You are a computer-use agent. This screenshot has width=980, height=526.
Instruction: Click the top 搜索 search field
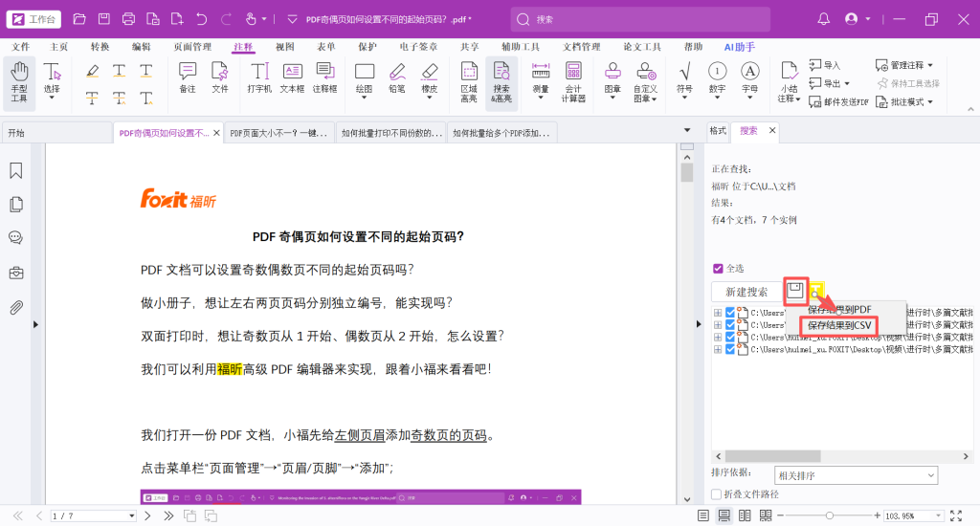[x=640, y=19]
